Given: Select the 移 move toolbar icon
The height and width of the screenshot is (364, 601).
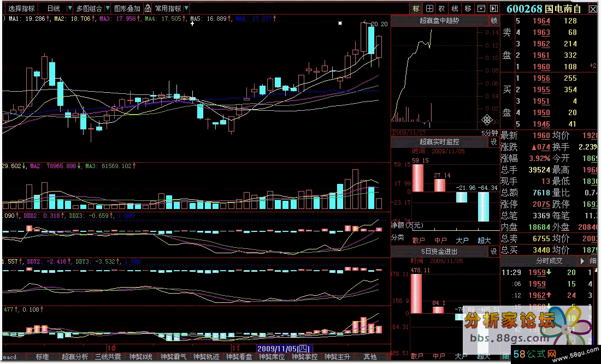Looking at the screenshot, I should click(x=468, y=8).
